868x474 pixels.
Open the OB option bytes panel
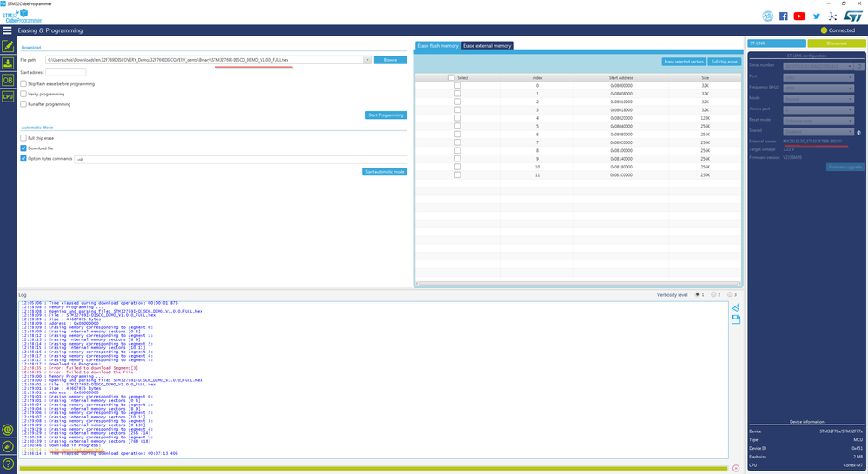(8, 80)
